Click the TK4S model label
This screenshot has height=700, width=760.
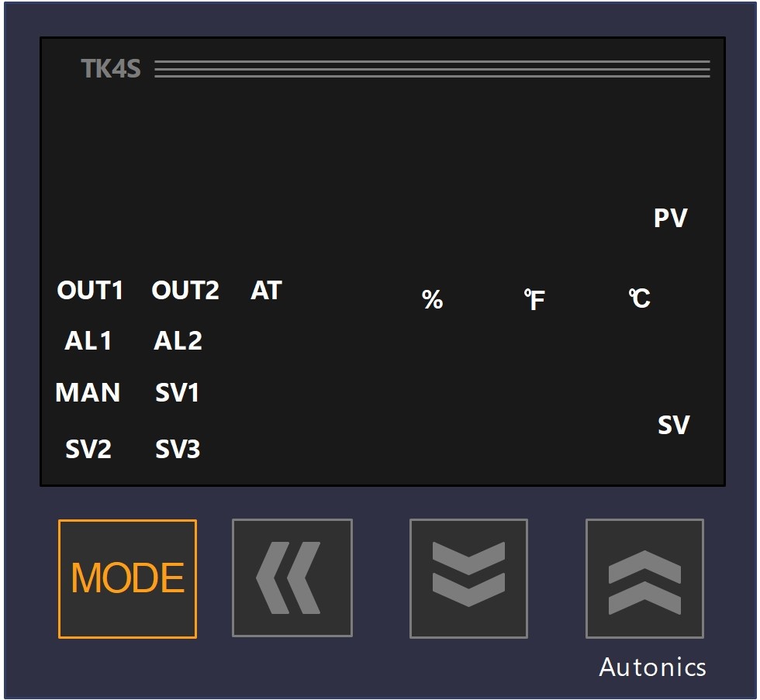[111, 68]
